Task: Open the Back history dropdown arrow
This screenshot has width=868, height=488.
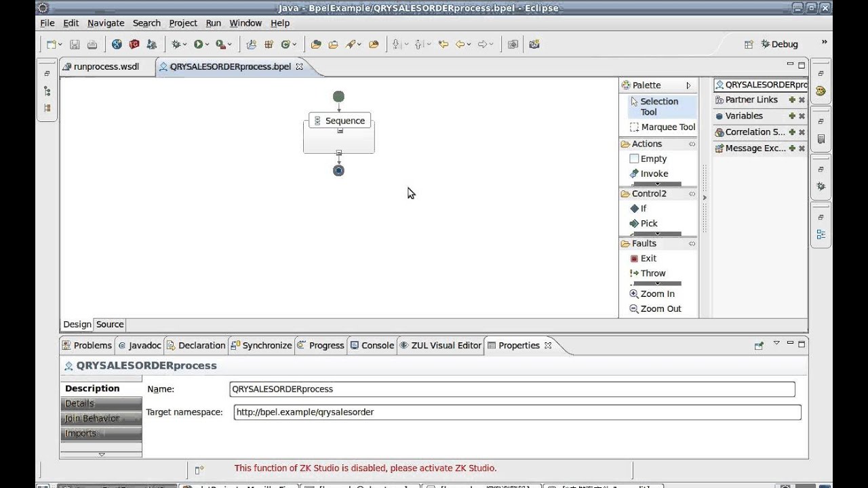Action: tap(469, 45)
